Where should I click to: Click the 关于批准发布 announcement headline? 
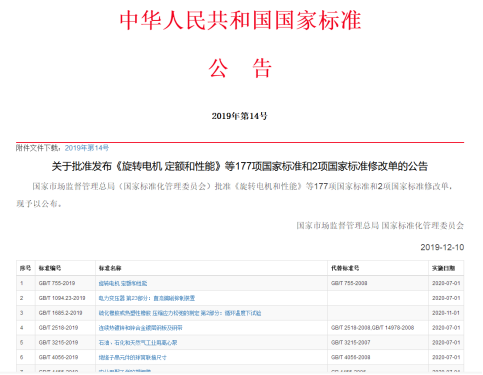point(239,166)
